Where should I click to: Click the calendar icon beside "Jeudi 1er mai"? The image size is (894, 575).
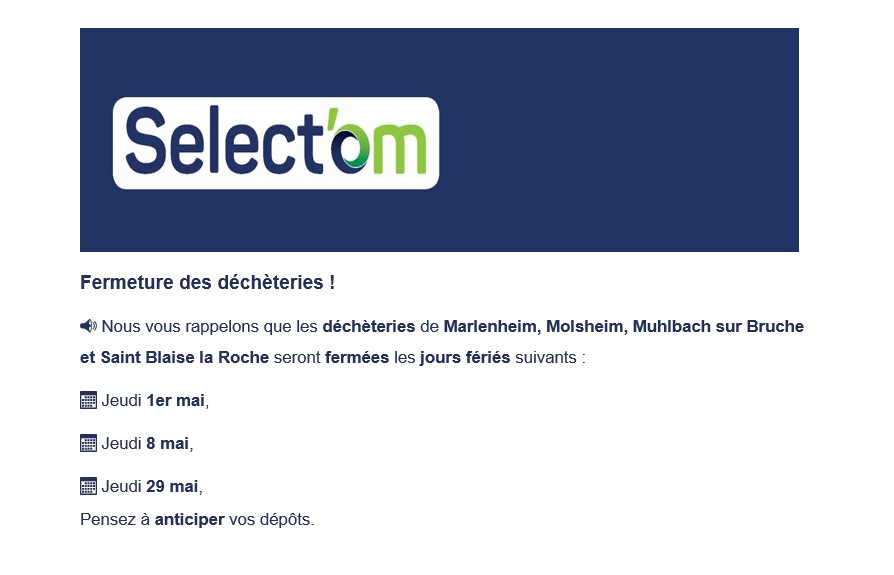[x=88, y=400]
